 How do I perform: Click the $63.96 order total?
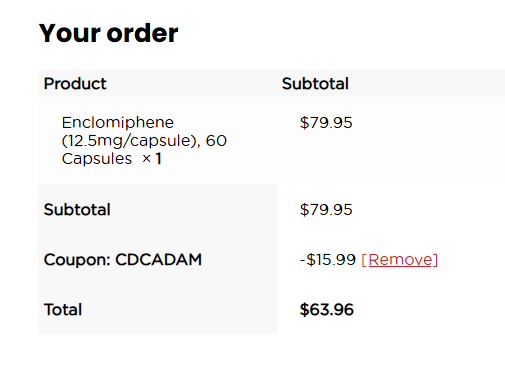tap(327, 310)
